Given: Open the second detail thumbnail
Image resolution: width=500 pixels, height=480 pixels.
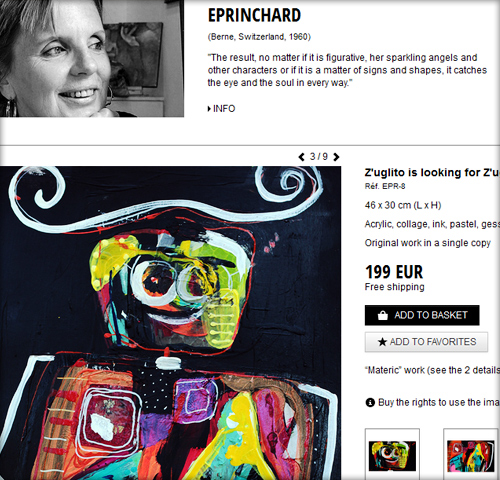Looking at the screenshot, I should [471, 455].
